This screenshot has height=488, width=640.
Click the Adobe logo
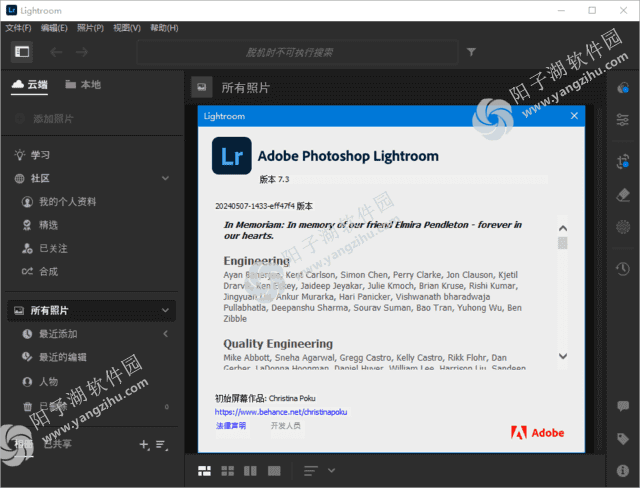click(537, 433)
